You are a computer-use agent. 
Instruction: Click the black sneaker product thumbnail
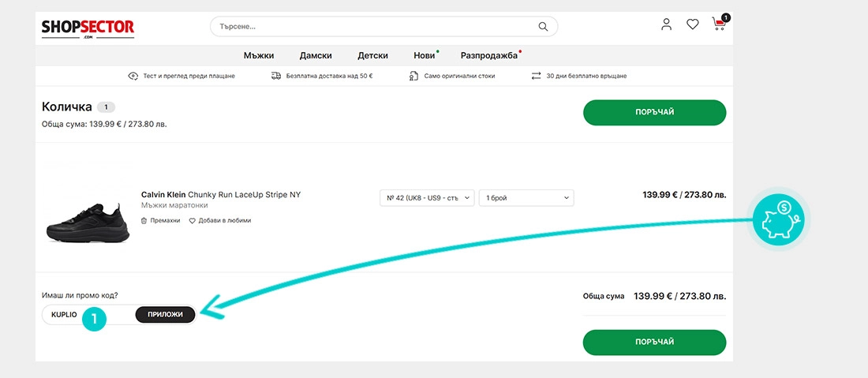click(x=88, y=222)
